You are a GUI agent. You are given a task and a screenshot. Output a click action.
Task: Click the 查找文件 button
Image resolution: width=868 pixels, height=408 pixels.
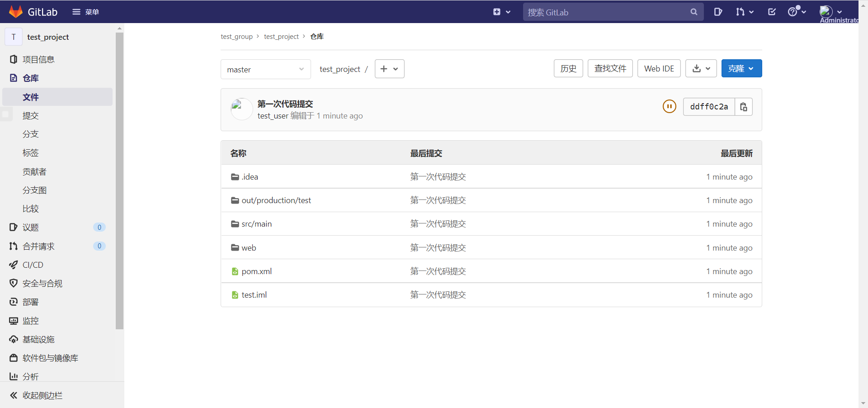pos(610,68)
